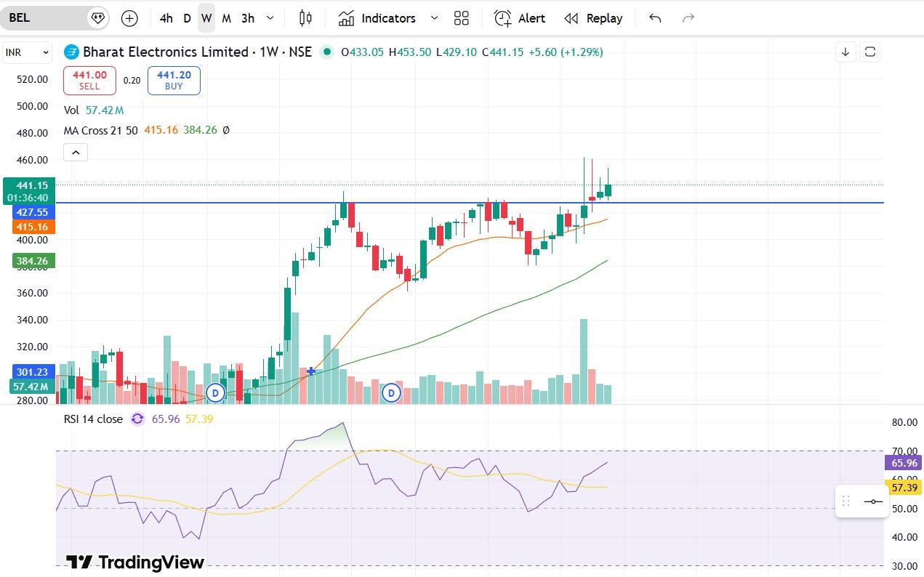Viewport: 924px width, 577px height.
Task: Click the blue MA cross plus marker
Action: coord(312,371)
